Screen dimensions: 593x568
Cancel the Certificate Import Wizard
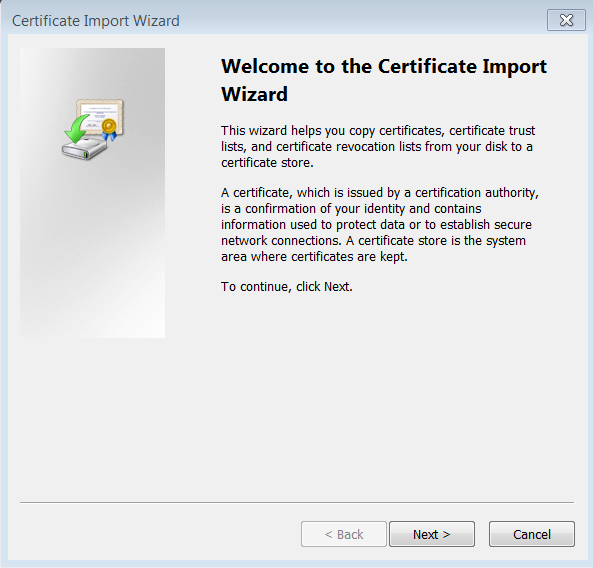532,534
